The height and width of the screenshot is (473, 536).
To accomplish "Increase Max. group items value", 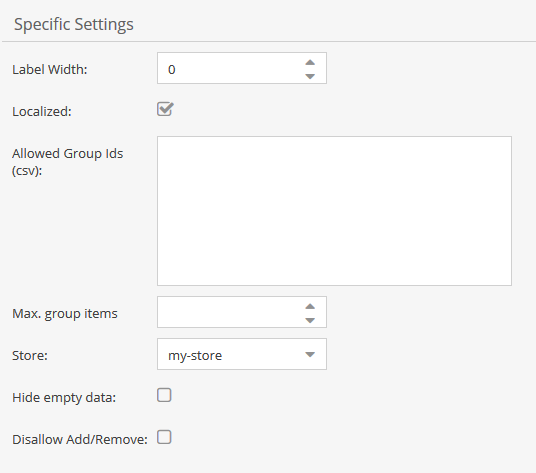I will click(310, 306).
